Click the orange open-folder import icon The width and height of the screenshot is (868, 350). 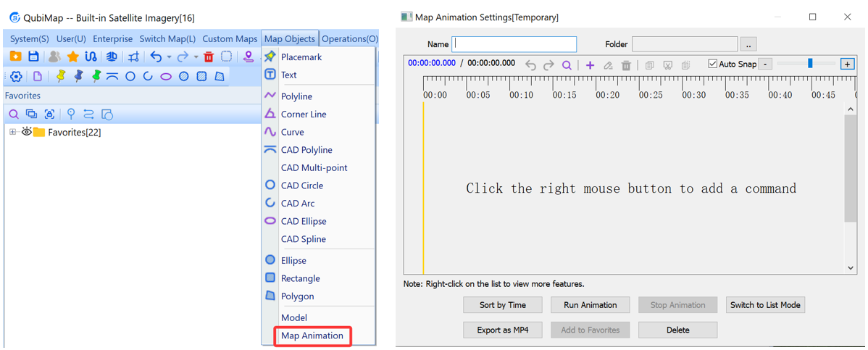tap(15, 57)
